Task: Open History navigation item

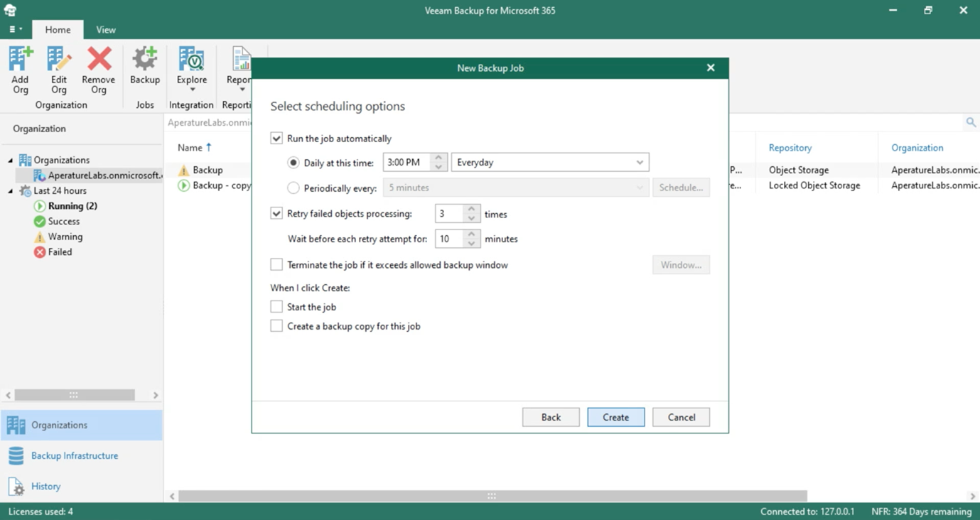Action: pyautogui.click(x=81, y=487)
